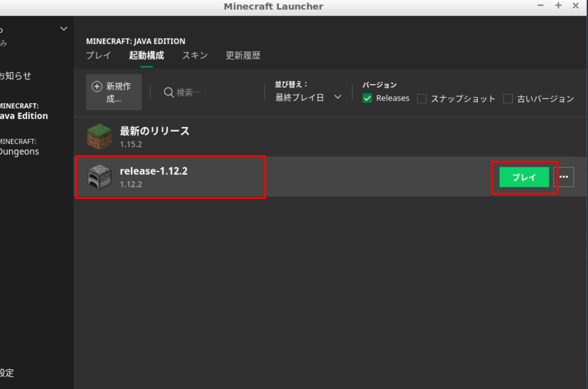Click the 1.15.2 version text
Image resolution: width=588 pixels, height=389 pixels.
coord(131,144)
